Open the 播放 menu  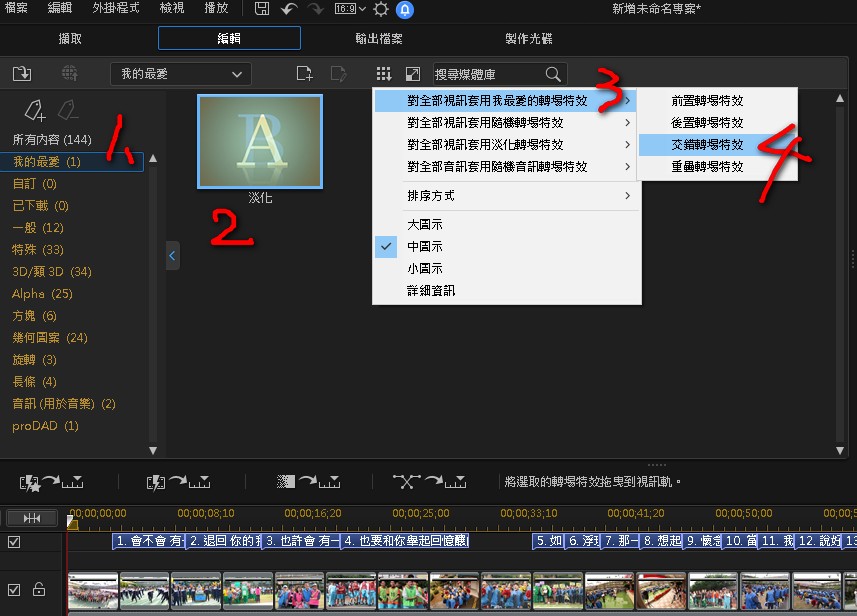[216, 8]
